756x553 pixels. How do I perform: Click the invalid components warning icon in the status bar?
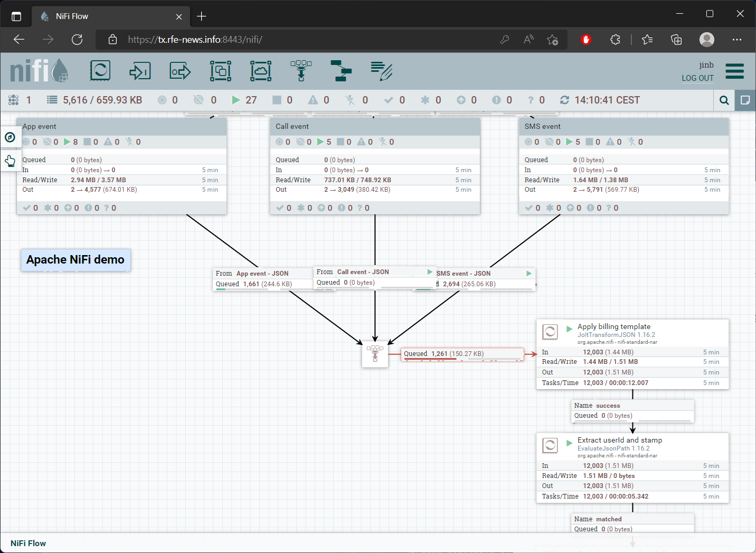tap(313, 100)
